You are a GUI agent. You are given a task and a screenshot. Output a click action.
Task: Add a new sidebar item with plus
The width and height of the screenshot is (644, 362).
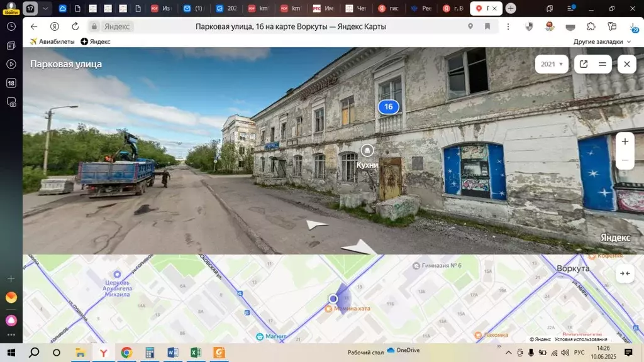(x=11, y=279)
